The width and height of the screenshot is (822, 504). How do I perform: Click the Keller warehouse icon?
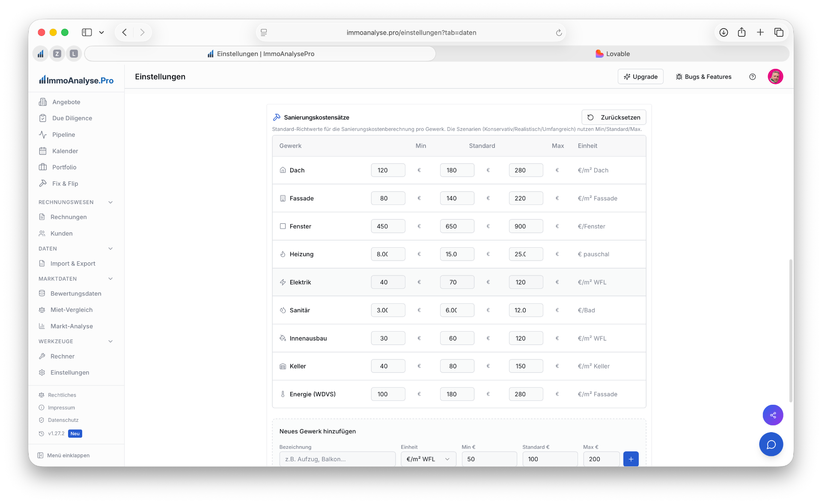pyautogui.click(x=283, y=366)
